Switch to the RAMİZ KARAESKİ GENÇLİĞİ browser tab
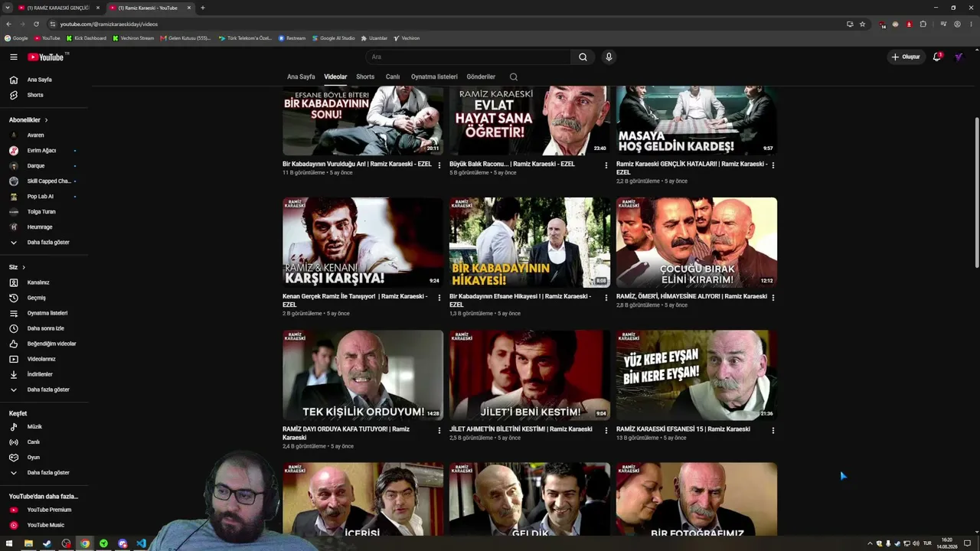 tap(58, 8)
